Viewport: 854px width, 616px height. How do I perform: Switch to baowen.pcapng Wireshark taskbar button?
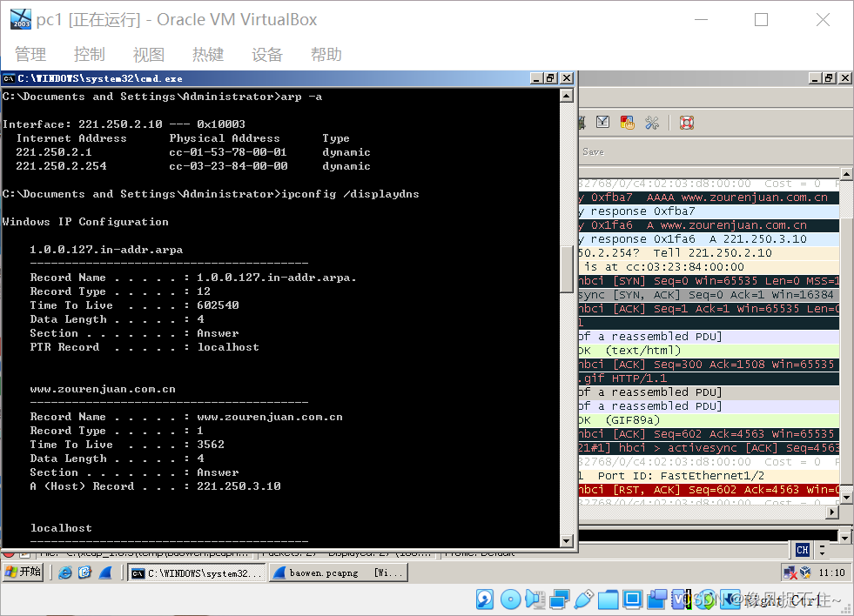(x=339, y=573)
